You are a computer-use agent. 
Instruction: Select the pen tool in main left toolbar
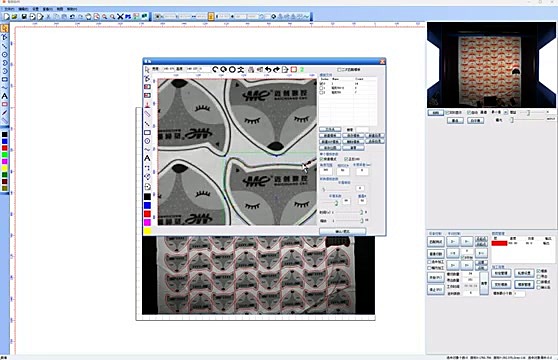pos(5,113)
